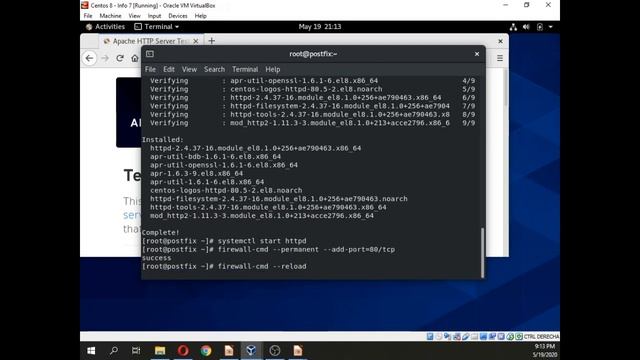Open terminal Help menu
The height and width of the screenshot is (360, 640).
click(x=273, y=69)
